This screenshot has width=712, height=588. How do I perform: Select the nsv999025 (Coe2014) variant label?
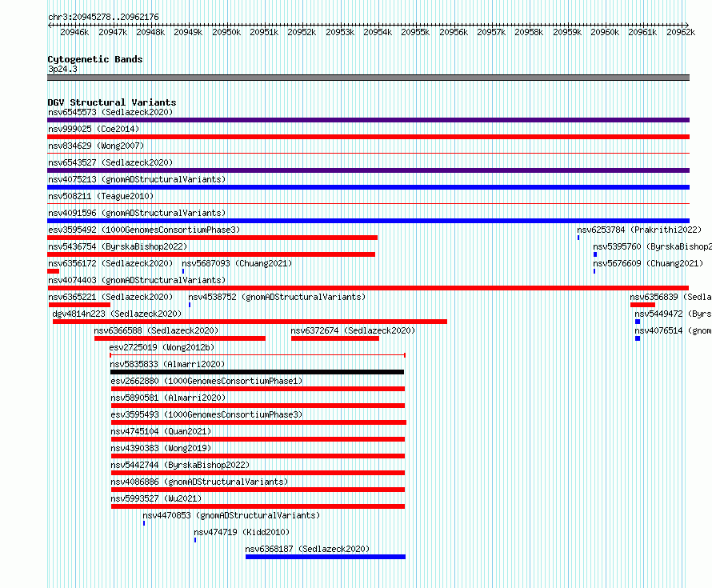[x=94, y=129]
